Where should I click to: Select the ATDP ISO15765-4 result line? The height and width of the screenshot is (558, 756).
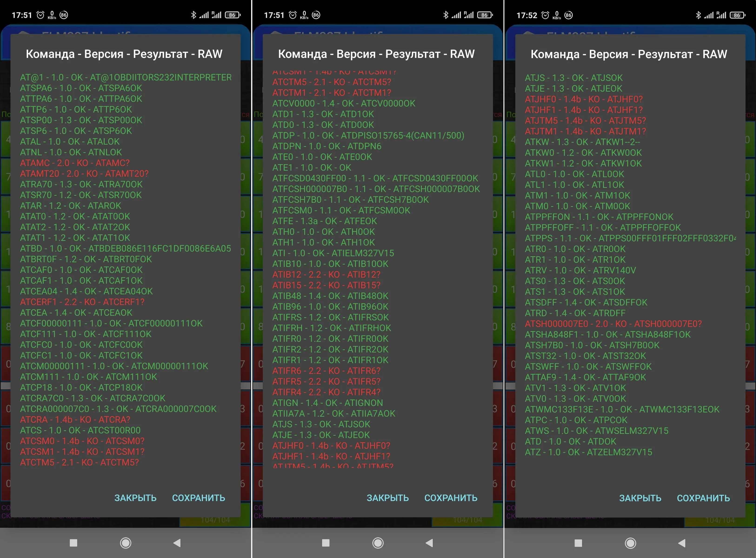(368, 136)
